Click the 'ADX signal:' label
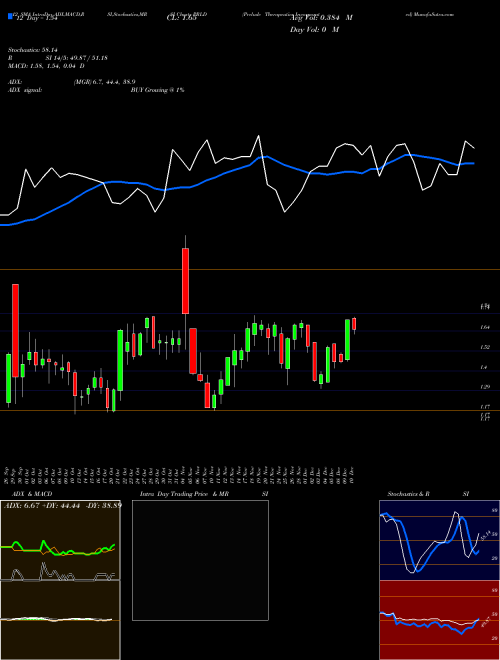 click(x=25, y=90)
